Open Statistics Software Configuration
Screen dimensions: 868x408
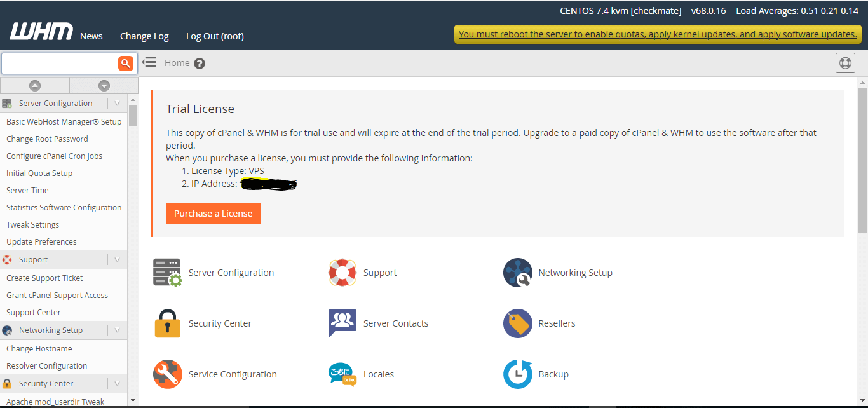[64, 207]
